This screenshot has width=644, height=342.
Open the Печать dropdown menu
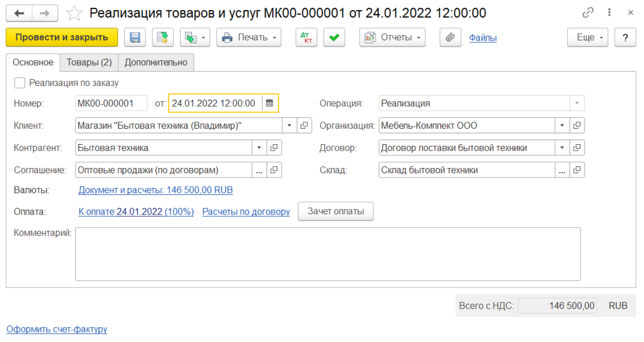[249, 37]
